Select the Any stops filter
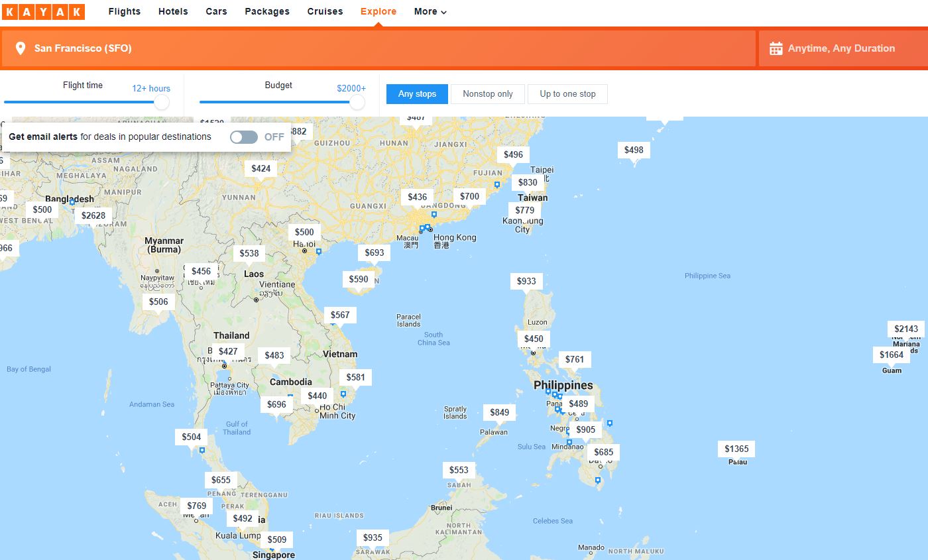Screen dimensions: 928x560 (x=417, y=94)
